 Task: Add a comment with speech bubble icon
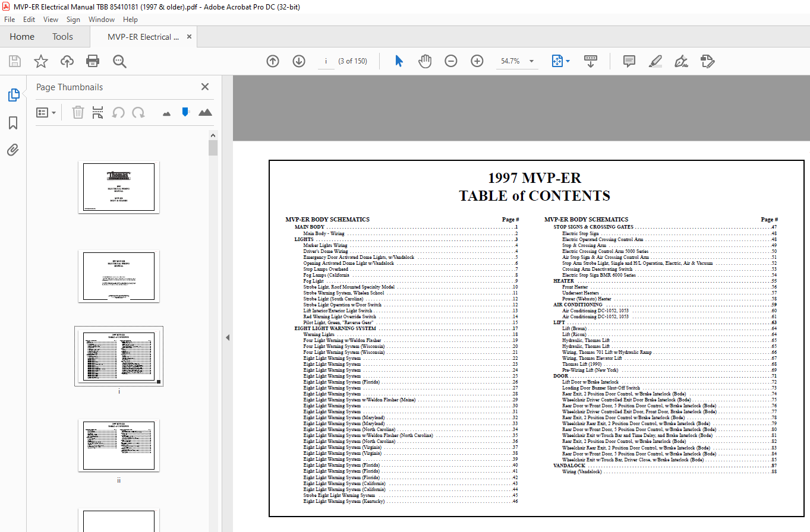tap(629, 61)
